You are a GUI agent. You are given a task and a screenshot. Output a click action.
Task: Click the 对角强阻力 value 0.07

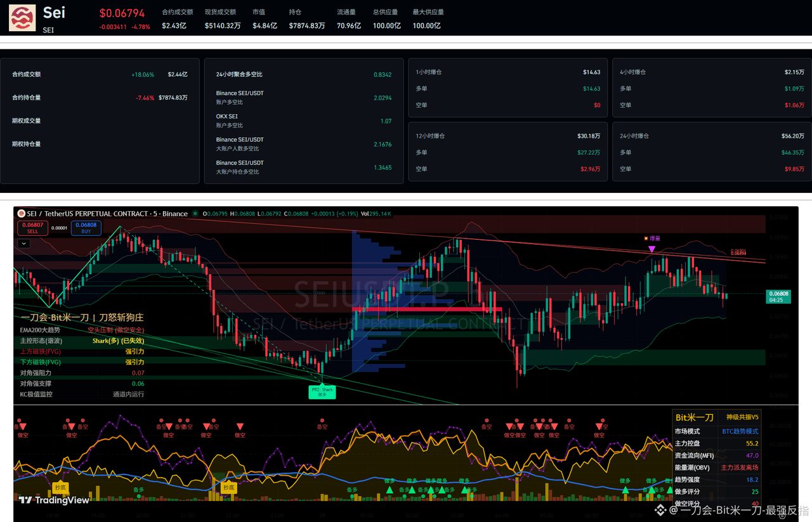138,373
